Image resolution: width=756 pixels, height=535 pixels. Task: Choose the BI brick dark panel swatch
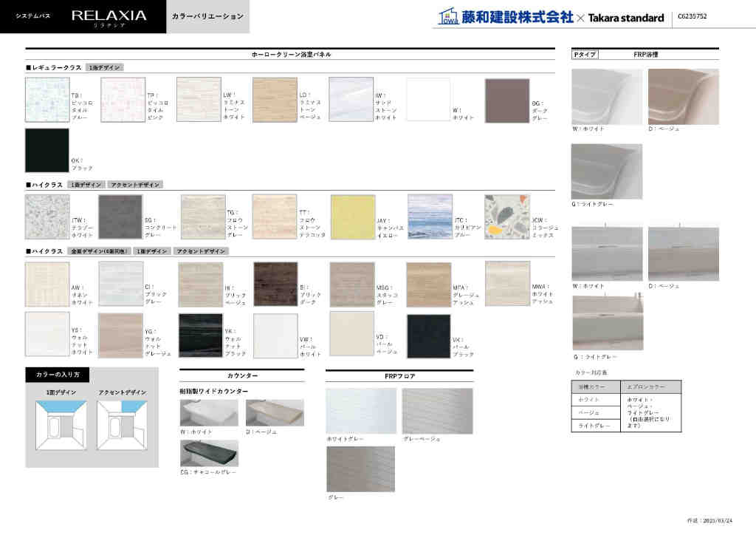275,284
